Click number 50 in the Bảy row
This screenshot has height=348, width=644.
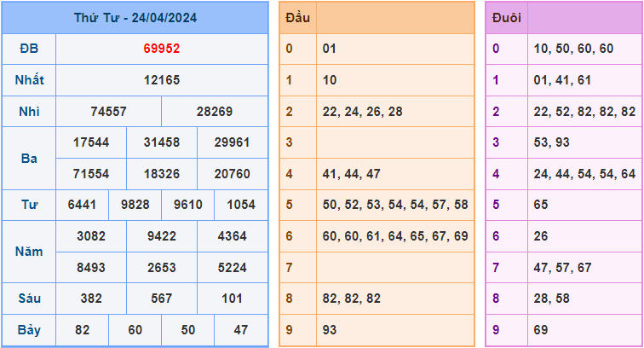[x=188, y=330]
